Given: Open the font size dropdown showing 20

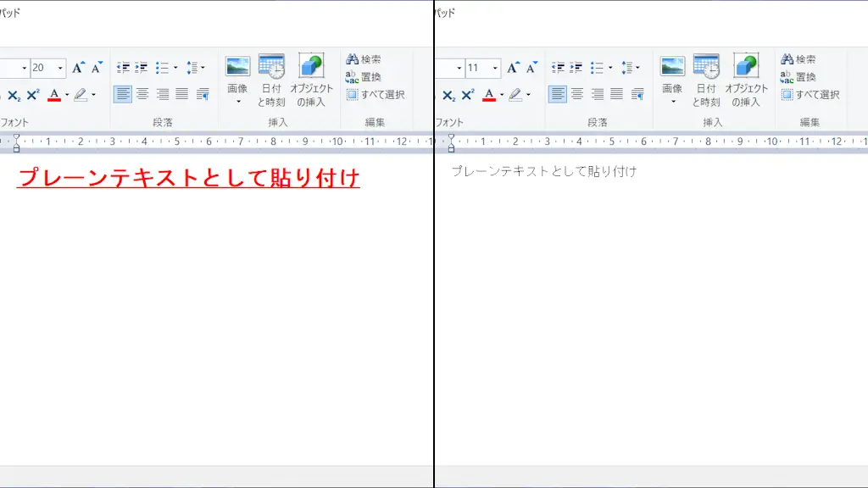Looking at the screenshot, I should tap(60, 68).
